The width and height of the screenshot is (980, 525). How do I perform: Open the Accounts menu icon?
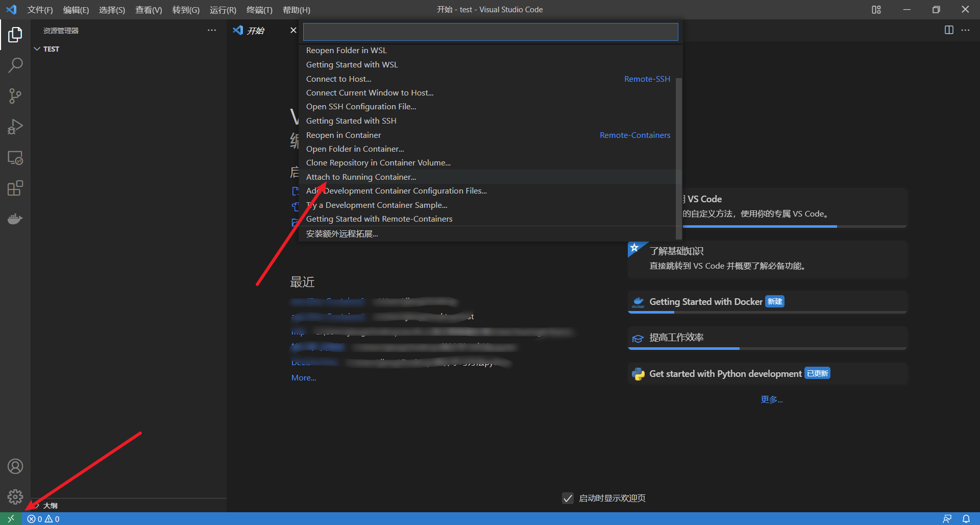(x=15, y=466)
